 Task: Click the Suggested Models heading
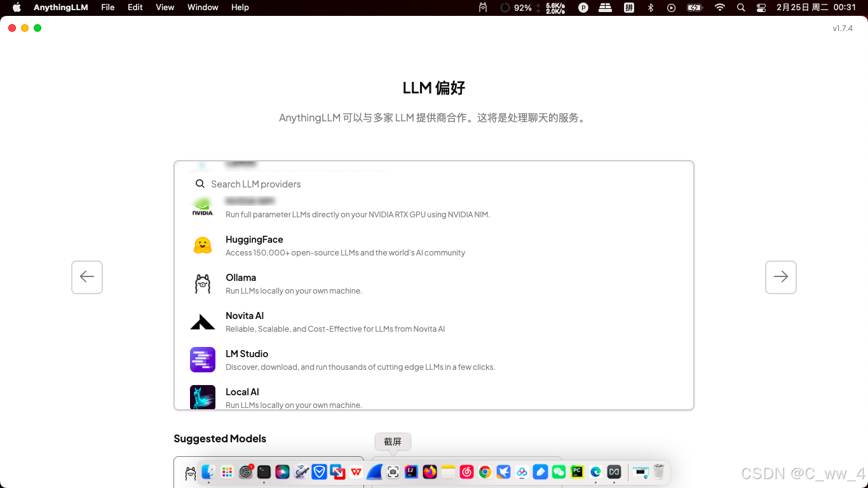coord(220,438)
